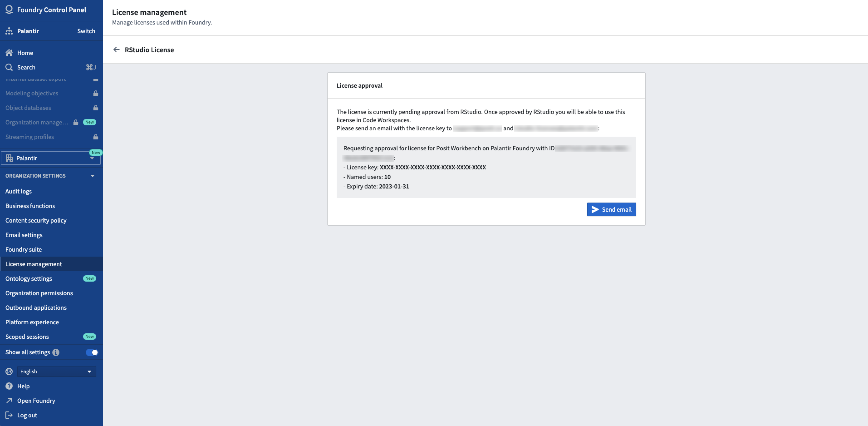Click the lock icon on Organization management
Viewport: 868px width, 426px height.
pyautogui.click(x=76, y=122)
